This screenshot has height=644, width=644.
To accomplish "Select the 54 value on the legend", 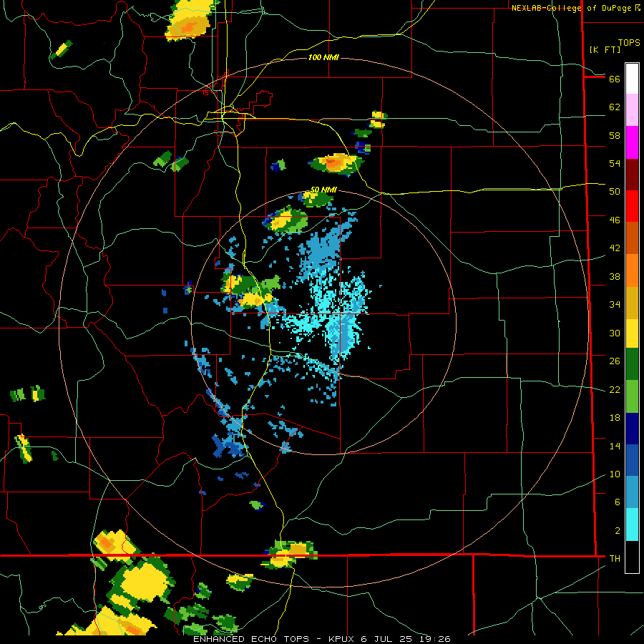I will [x=615, y=163].
